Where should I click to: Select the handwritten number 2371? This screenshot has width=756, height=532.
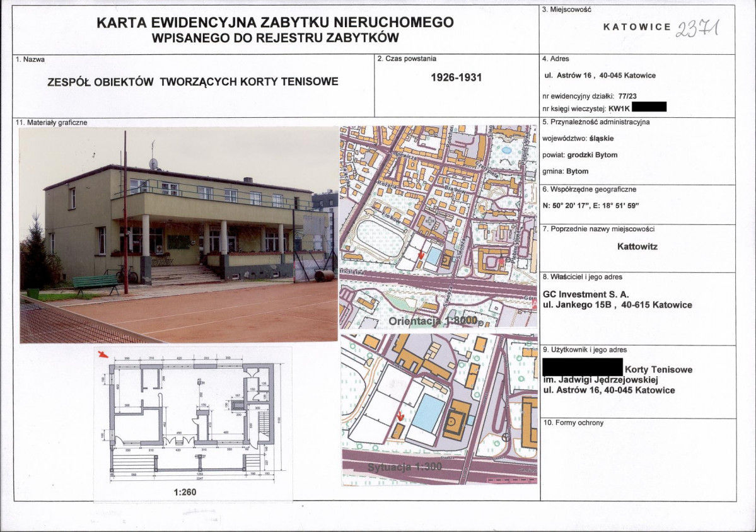[697, 28]
